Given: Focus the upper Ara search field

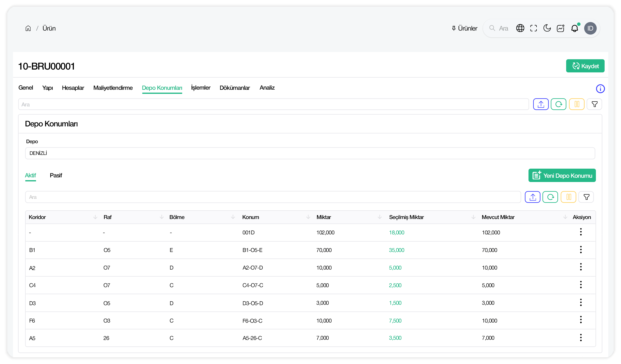Looking at the screenshot, I should point(273,104).
